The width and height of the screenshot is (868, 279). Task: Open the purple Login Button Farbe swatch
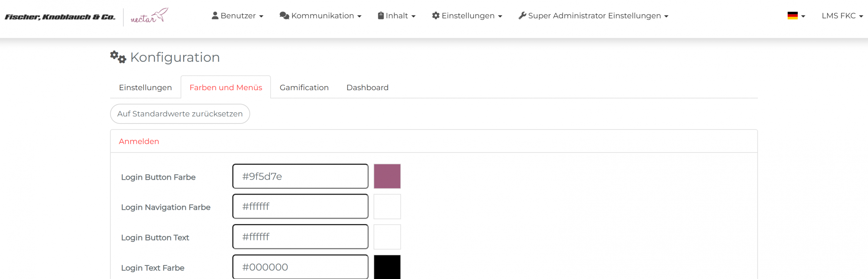(387, 176)
